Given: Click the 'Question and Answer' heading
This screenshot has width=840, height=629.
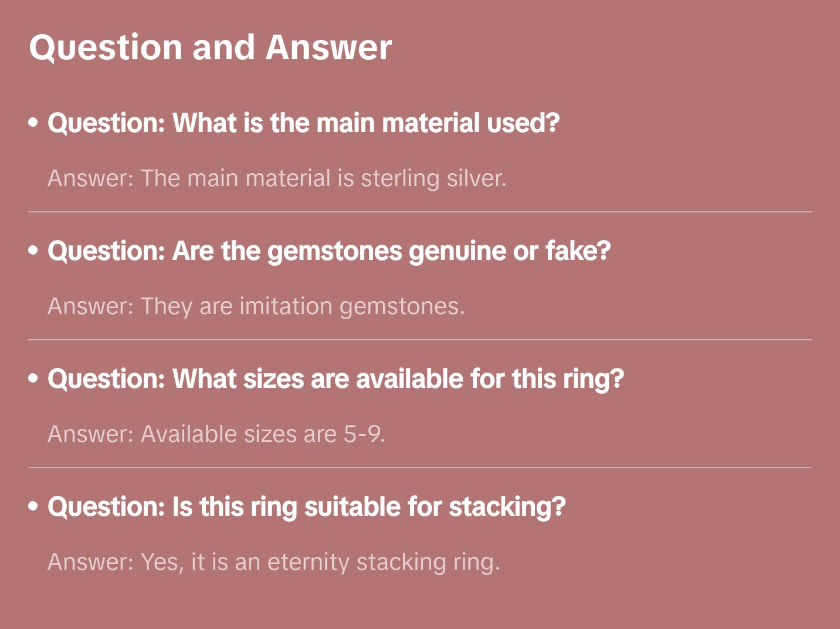Looking at the screenshot, I should tap(210, 47).
